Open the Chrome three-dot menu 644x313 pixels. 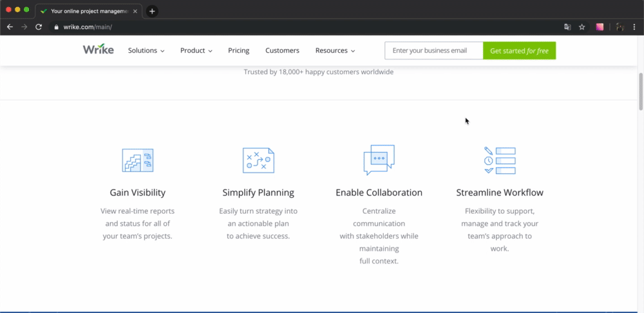635,27
